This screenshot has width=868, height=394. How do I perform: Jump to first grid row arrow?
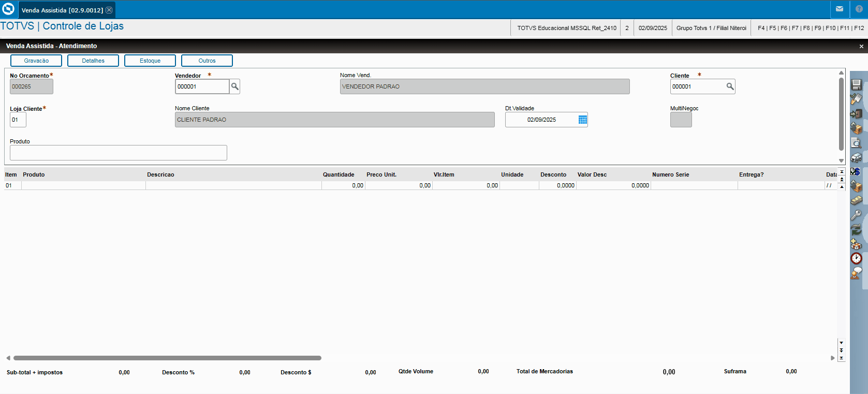[842, 171]
